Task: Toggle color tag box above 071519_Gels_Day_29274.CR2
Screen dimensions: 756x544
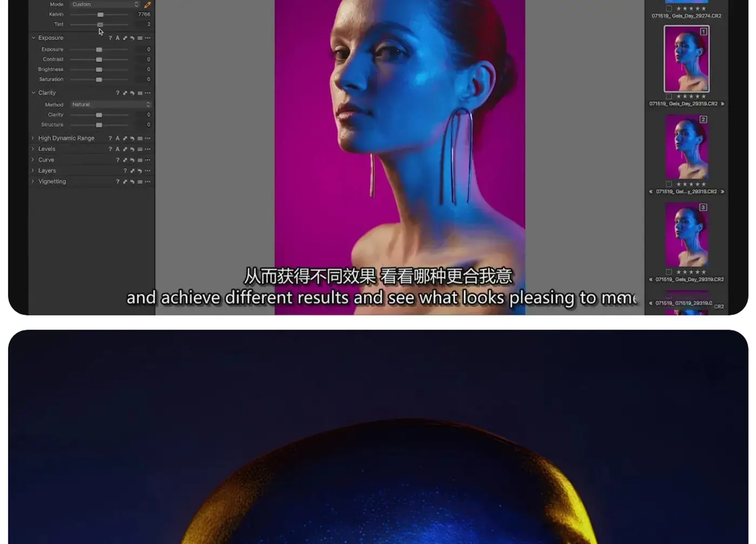Action: click(x=669, y=9)
